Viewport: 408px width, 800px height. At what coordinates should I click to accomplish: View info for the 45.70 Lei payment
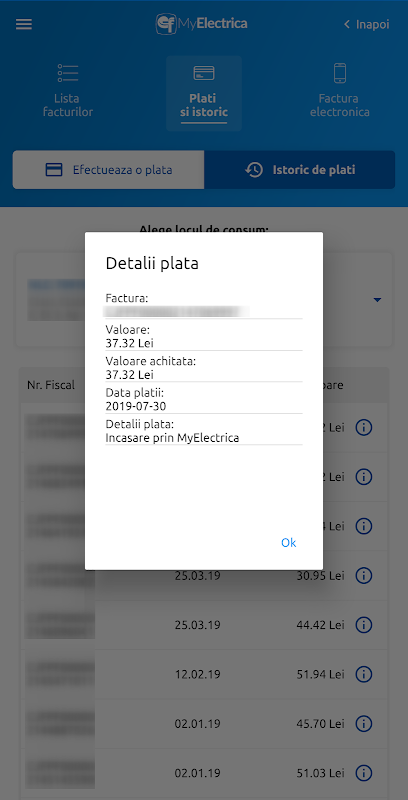click(364, 723)
